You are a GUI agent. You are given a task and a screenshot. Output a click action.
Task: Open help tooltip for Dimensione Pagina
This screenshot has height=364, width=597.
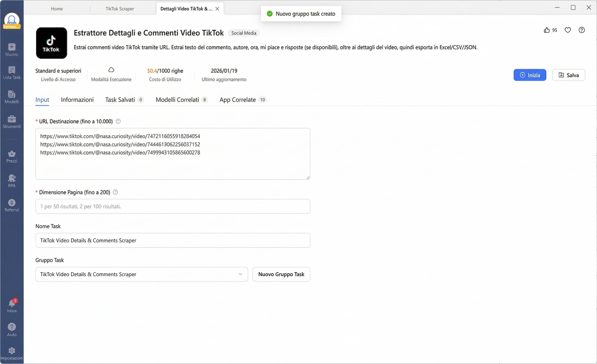click(115, 192)
